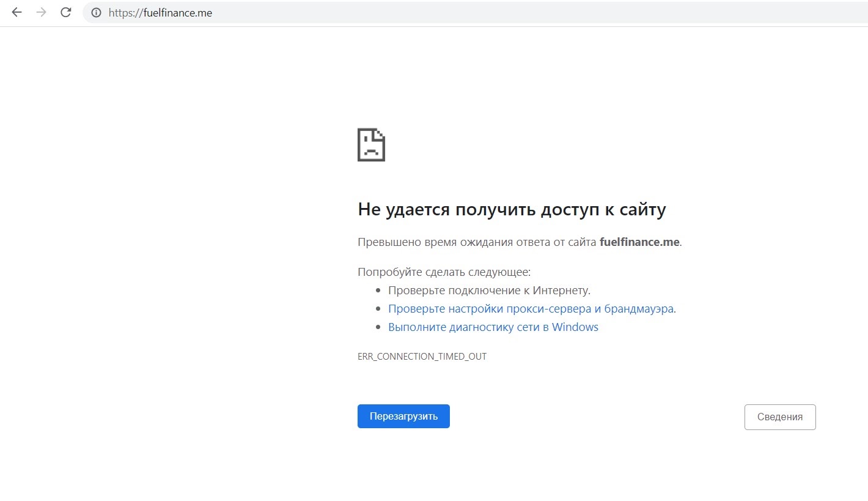
Task: Click bold fuelfinance.me in the error message
Action: pos(639,242)
